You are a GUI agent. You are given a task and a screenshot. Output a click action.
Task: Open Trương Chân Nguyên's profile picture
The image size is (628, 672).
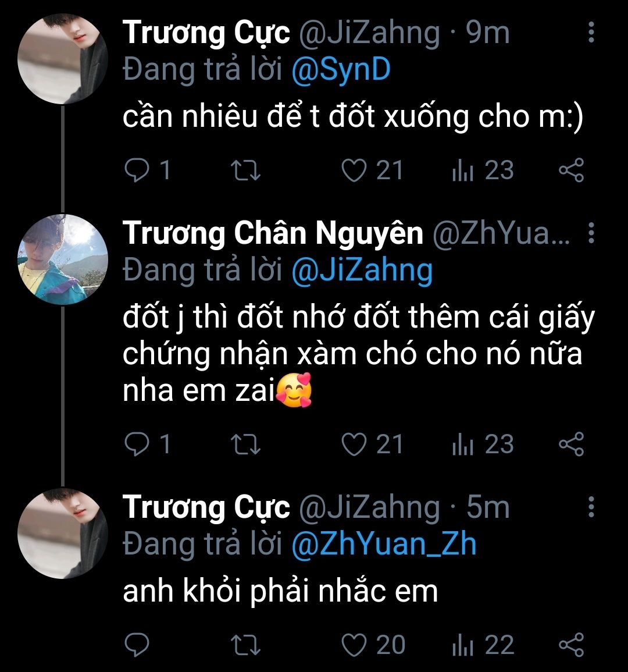pos(62,259)
